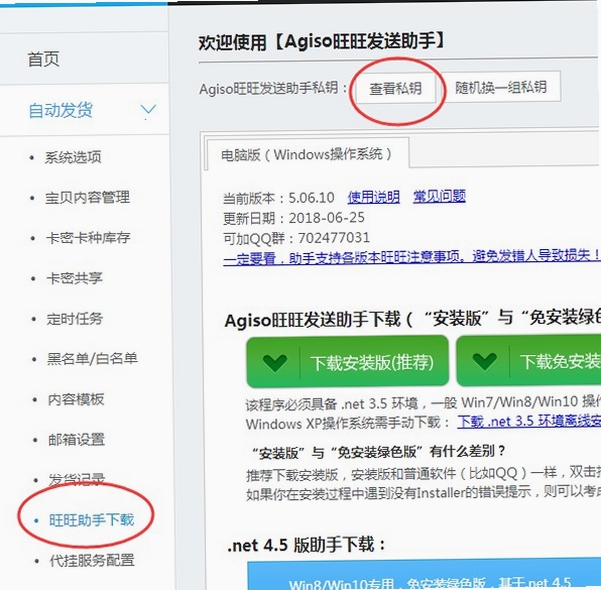Open the 首页 home menu item
This screenshot has height=590, width=601.
[x=43, y=59]
